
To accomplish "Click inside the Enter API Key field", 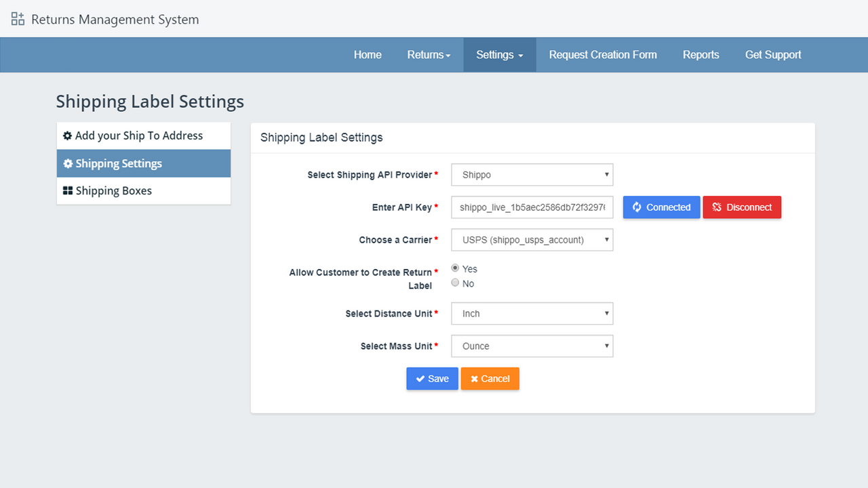I will point(532,207).
